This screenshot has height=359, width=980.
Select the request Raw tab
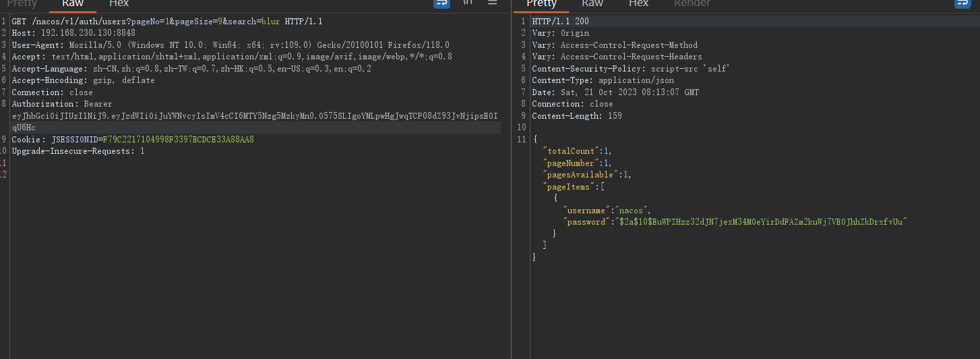pos(73,3)
